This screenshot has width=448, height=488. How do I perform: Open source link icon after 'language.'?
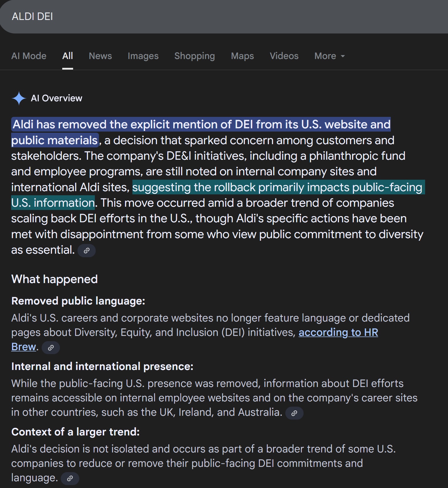tap(70, 479)
